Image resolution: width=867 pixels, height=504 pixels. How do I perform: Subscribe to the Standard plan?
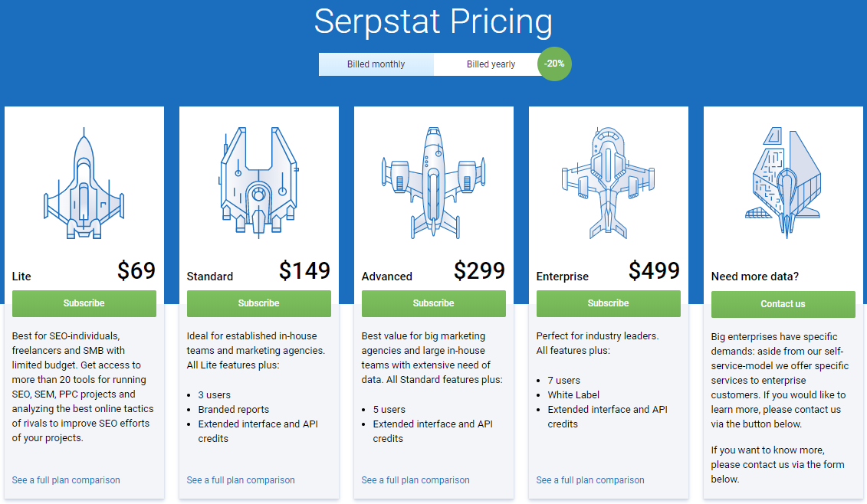(x=258, y=303)
